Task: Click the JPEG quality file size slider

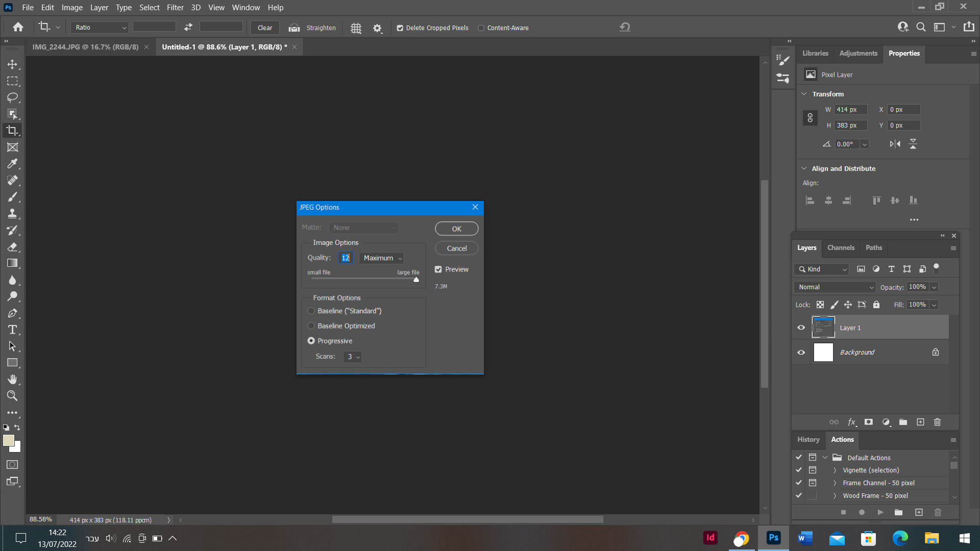Action: pyautogui.click(x=416, y=279)
